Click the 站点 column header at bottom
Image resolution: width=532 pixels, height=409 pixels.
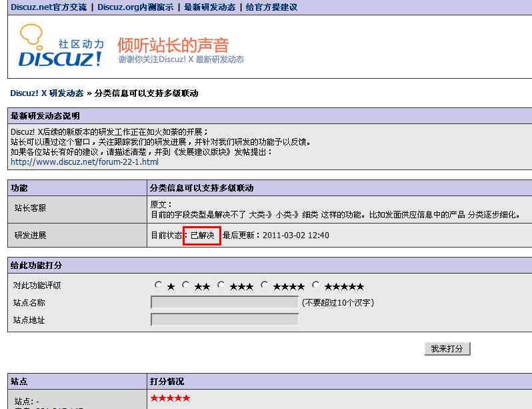pyautogui.click(x=19, y=382)
